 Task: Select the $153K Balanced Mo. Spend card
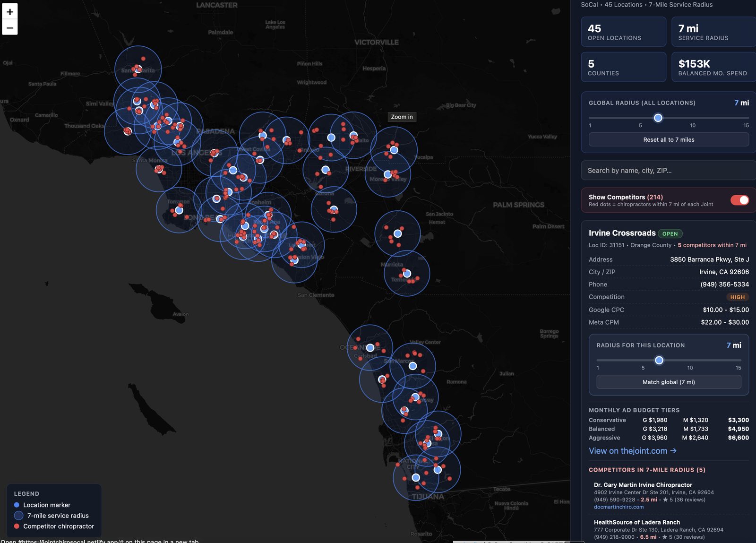pyautogui.click(x=714, y=67)
